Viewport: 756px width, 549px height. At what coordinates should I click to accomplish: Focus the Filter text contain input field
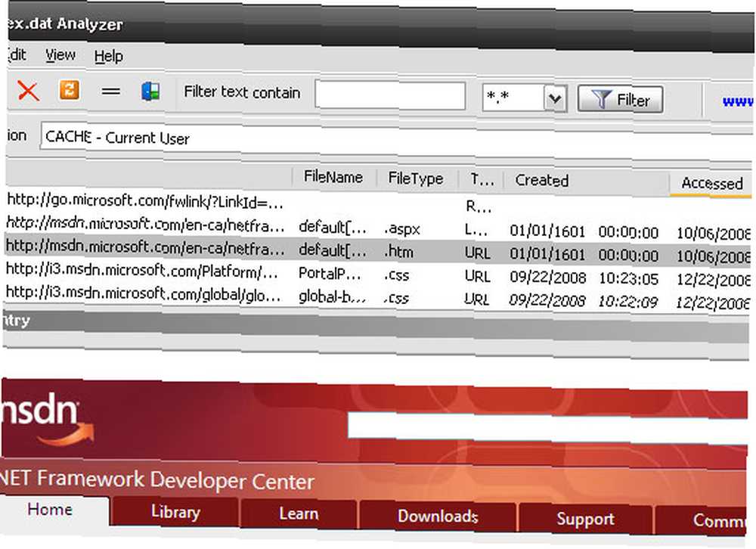coord(390,95)
